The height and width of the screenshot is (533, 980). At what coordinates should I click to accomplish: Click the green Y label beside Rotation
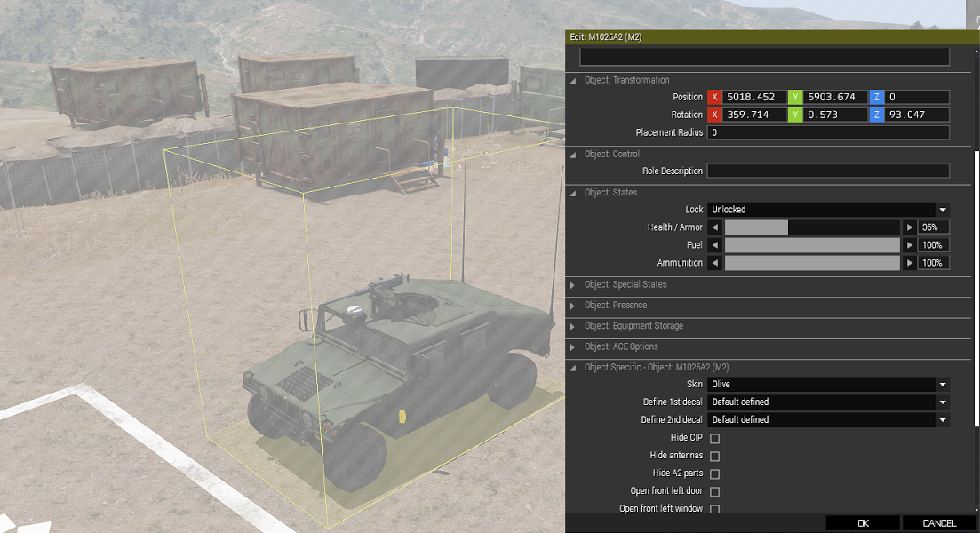[795, 115]
